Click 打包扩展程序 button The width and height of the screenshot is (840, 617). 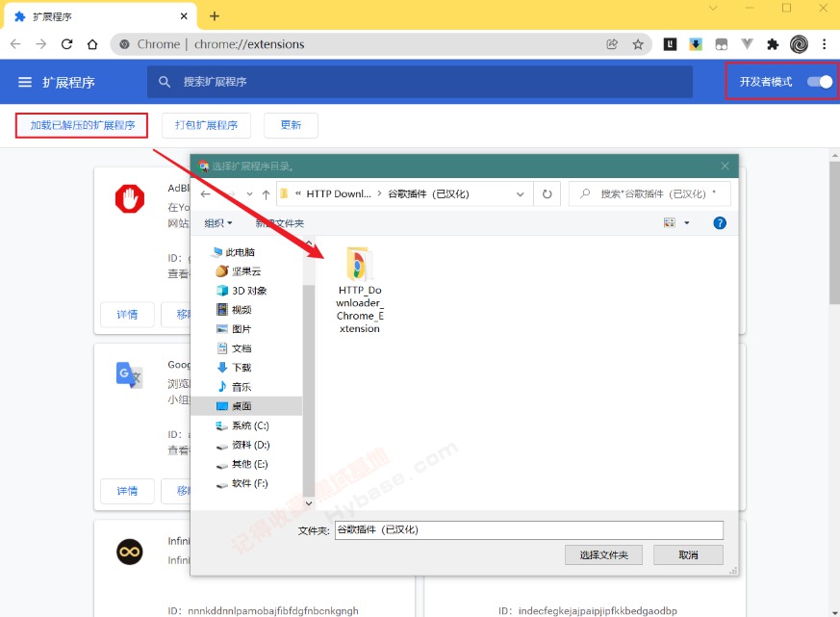tap(206, 125)
